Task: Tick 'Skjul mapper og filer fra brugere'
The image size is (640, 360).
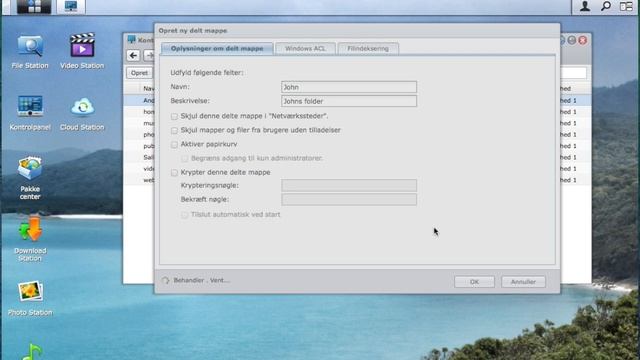Action: [174, 131]
